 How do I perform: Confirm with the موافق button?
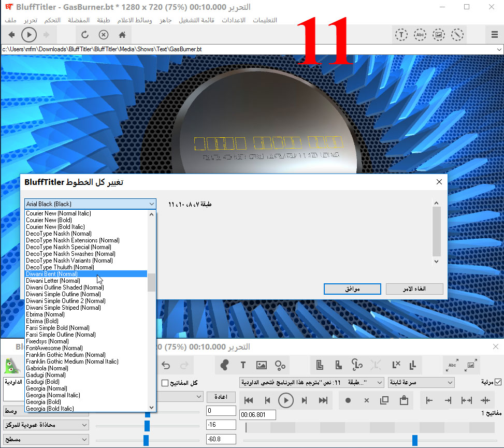(352, 289)
